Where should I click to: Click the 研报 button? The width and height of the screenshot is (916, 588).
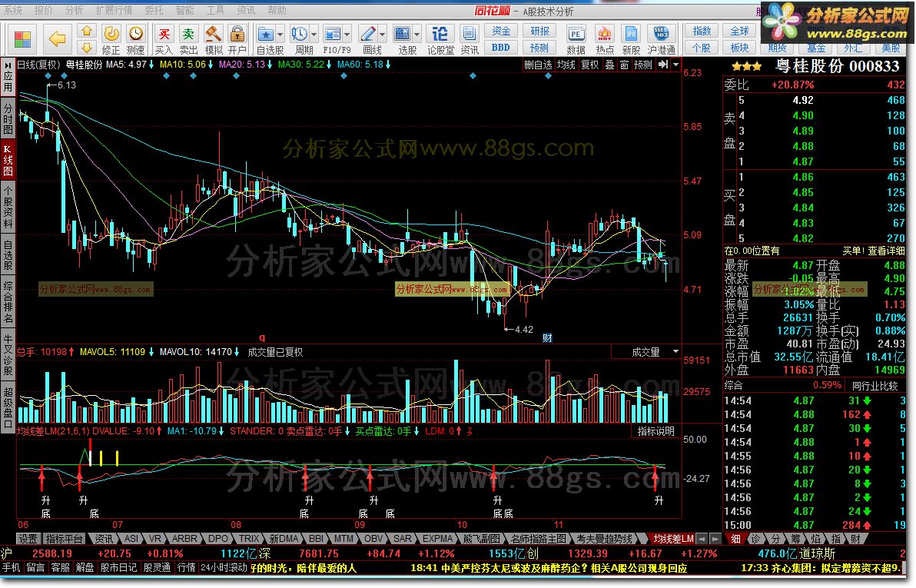539,31
